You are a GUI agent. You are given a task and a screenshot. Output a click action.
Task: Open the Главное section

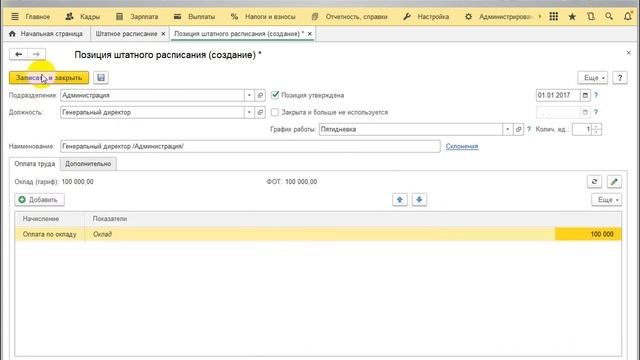tap(38, 17)
